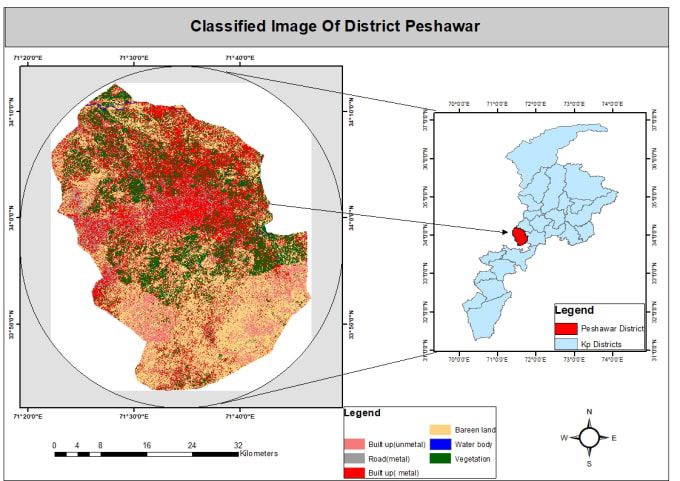
Task: Click the W letter on the compass
Action: (564, 438)
